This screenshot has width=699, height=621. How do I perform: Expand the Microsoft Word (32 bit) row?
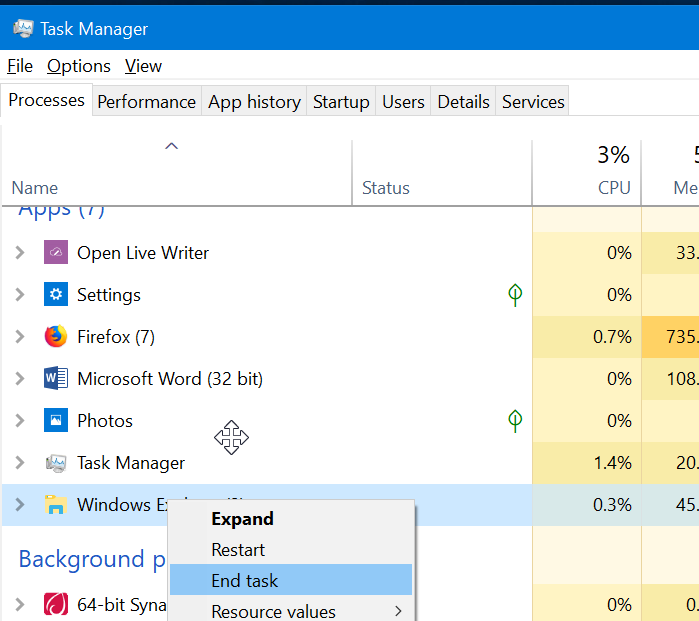pyautogui.click(x=20, y=378)
